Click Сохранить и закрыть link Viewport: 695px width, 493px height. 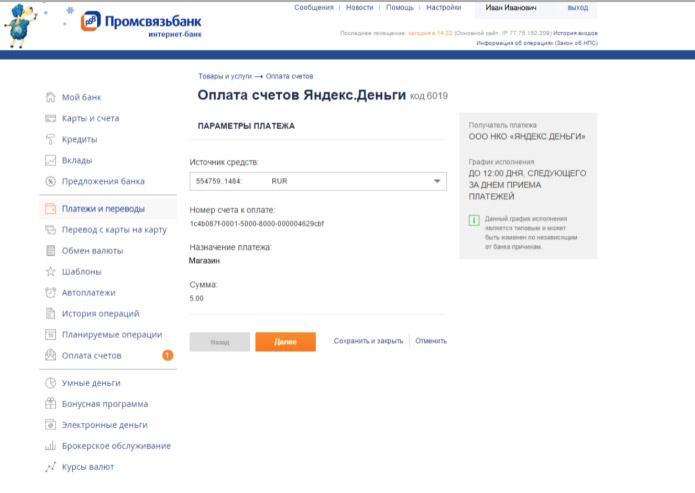click(x=368, y=341)
